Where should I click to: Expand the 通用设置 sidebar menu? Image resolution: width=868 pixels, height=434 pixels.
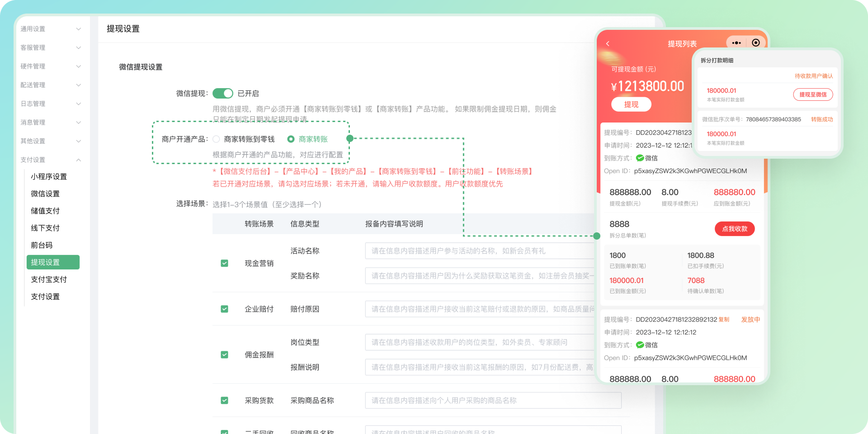(x=50, y=29)
